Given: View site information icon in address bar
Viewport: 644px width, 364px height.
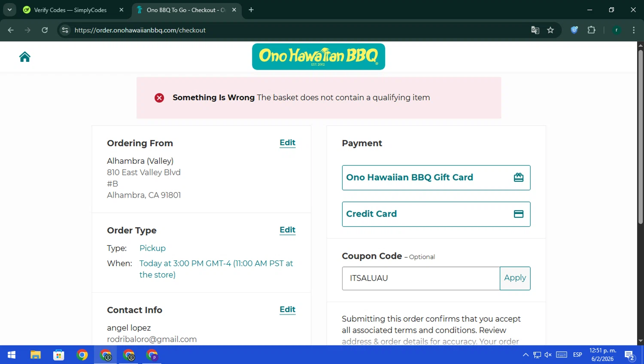Looking at the screenshot, I should [x=65, y=30].
